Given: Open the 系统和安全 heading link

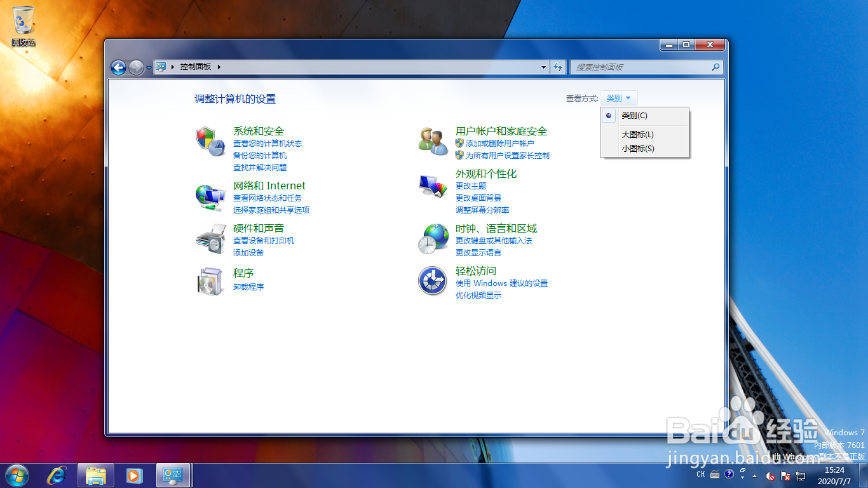Looking at the screenshot, I should tap(259, 131).
